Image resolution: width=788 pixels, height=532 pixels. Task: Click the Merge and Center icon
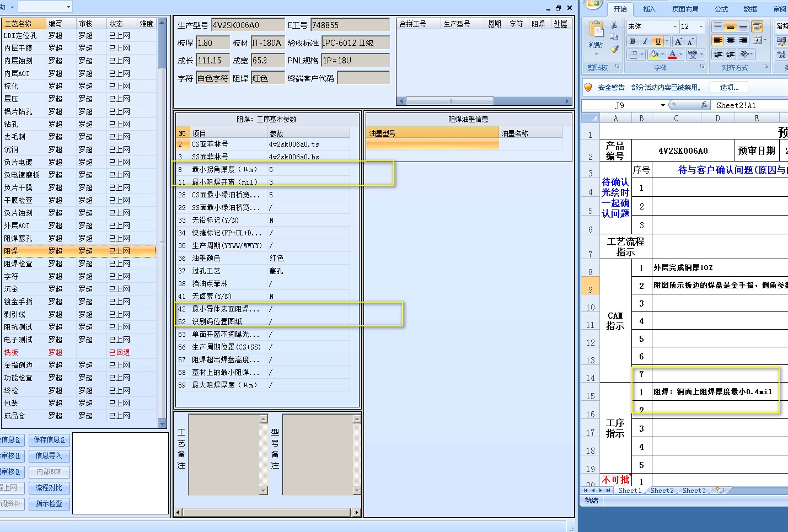[757, 40]
